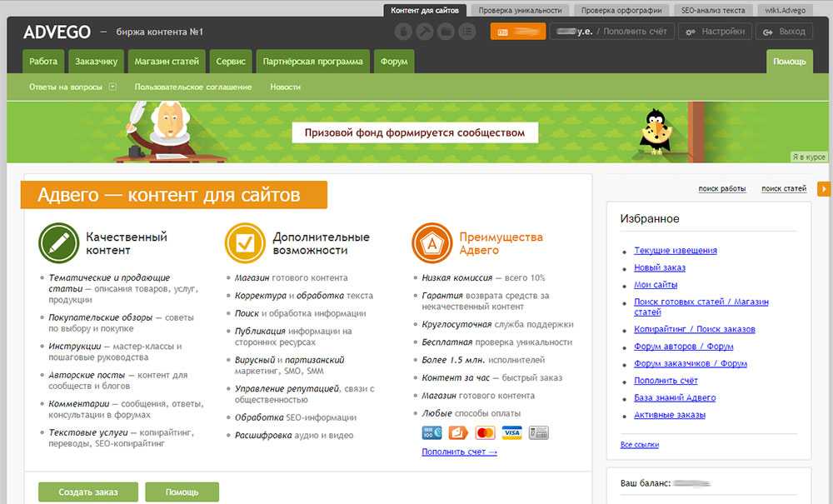Open Поиск готовых статей / Магазин статей link
The image size is (833, 504).
click(x=701, y=307)
